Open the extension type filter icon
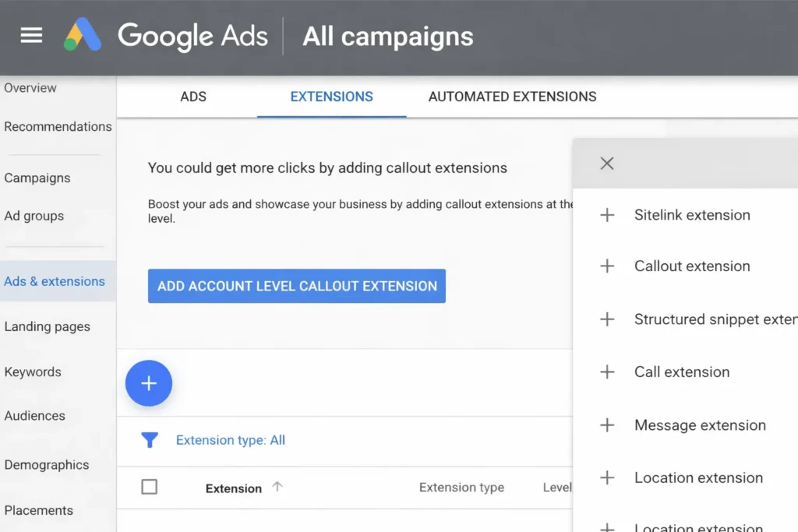Screen dimensions: 798x532 click(150, 440)
